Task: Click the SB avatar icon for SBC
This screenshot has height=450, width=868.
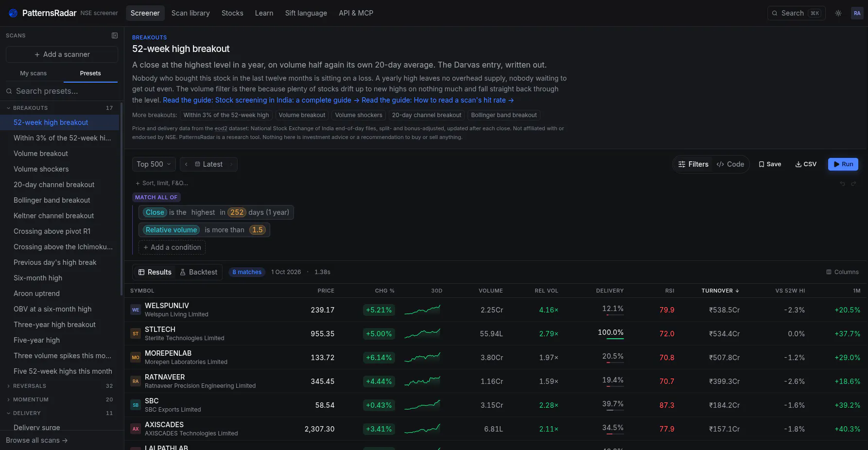Action: 136,405
